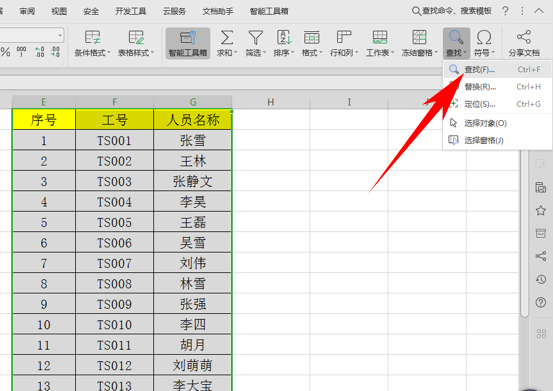
Task: Click the history clock icon in right sidebar
Action: point(541,279)
